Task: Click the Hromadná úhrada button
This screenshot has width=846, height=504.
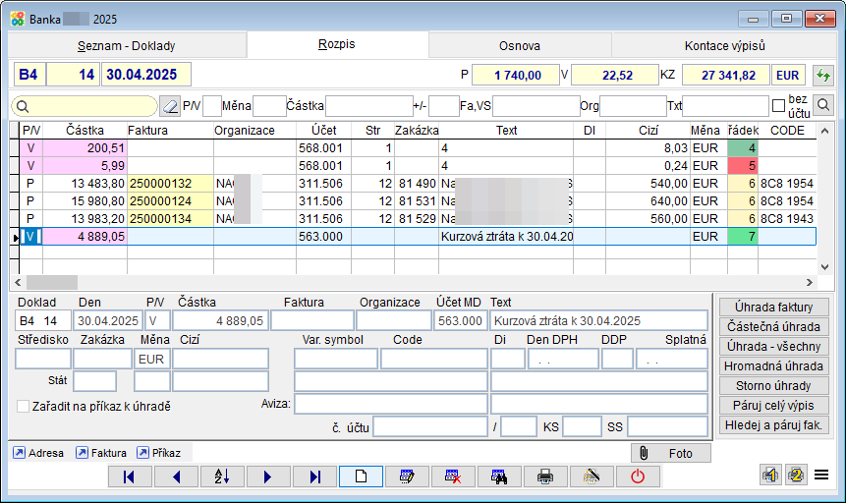Action: (x=773, y=366)
